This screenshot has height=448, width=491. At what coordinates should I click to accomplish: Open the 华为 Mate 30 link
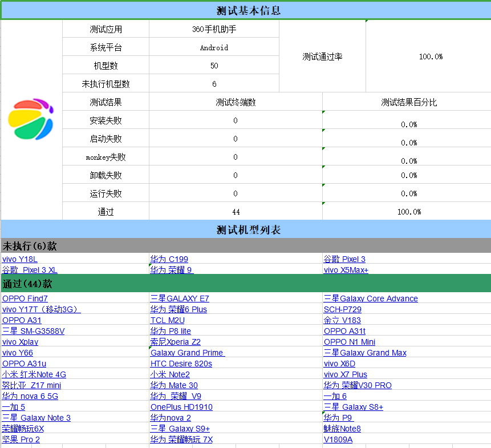click(174, 386)
